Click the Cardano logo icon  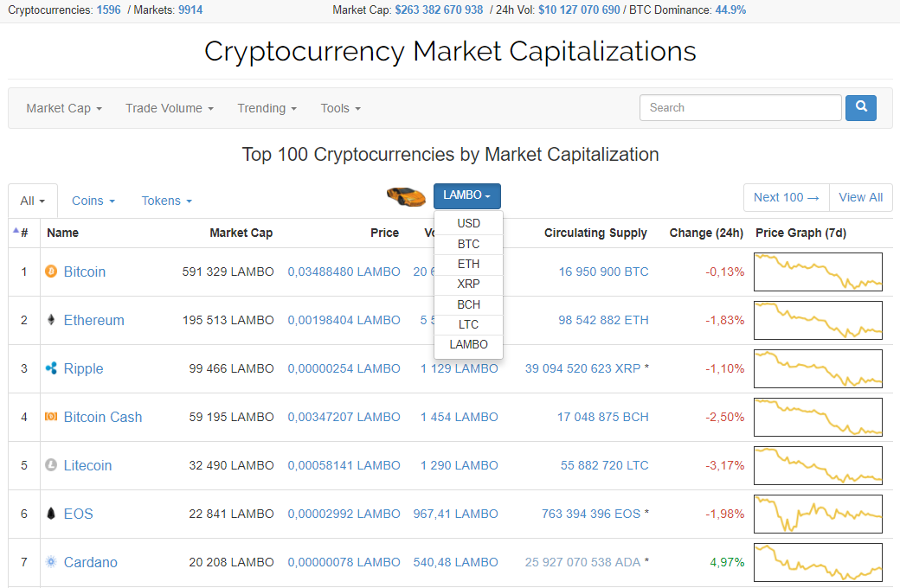coord(51,562)
